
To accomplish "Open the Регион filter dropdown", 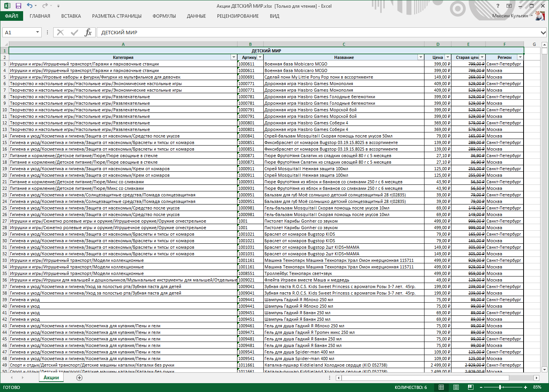I will tap(520, 57).
